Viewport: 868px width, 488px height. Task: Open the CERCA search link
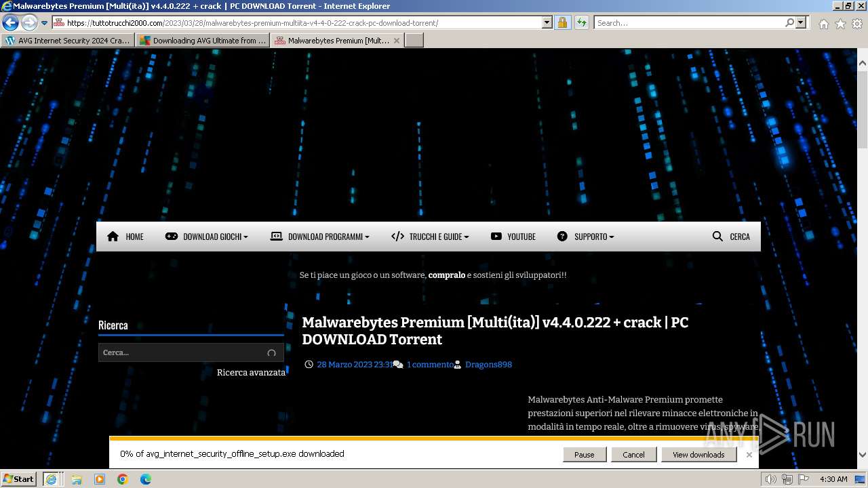tap(740, 237)
